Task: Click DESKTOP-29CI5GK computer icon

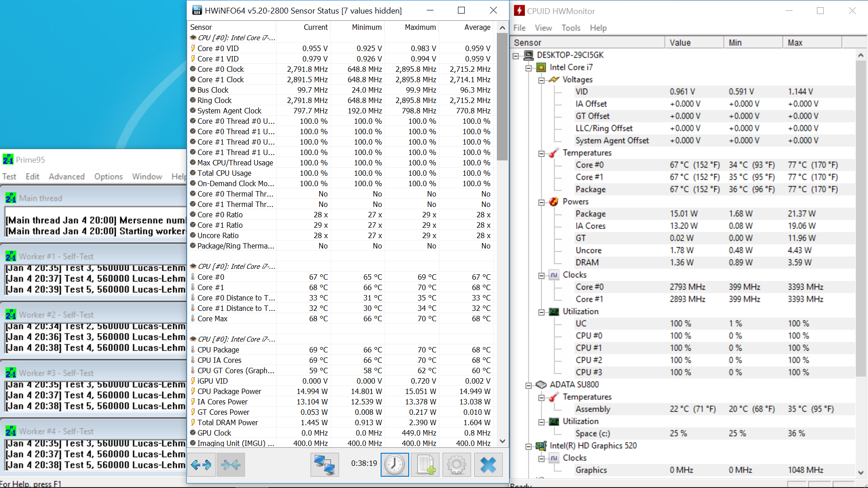Action: (528, 55)
